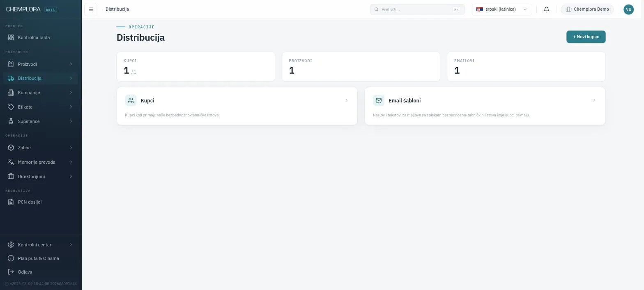This screenshot has height=290, width=644.
Task: Open the Kupci card link
Action: (237, 106)
